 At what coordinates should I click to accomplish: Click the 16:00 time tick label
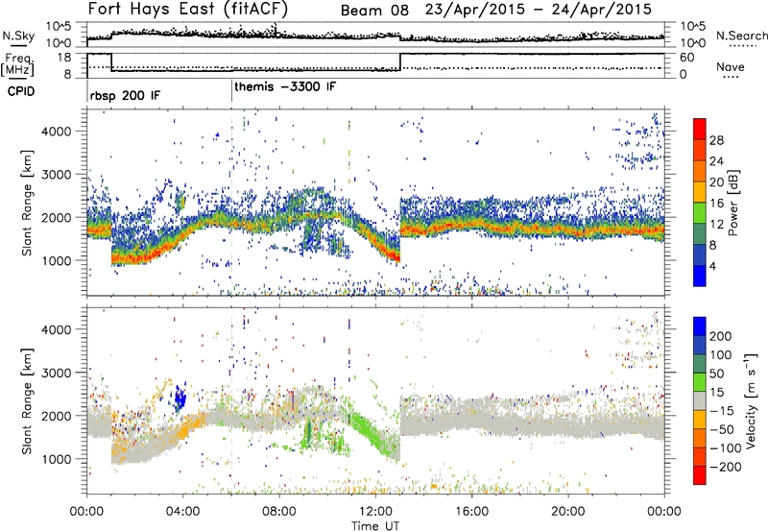471,512
